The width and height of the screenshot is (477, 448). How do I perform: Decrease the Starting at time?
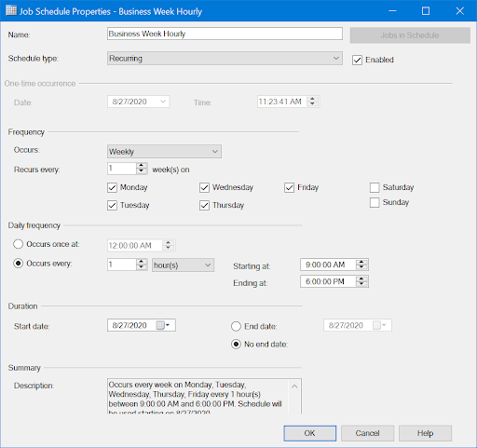(x=361, y=267)
